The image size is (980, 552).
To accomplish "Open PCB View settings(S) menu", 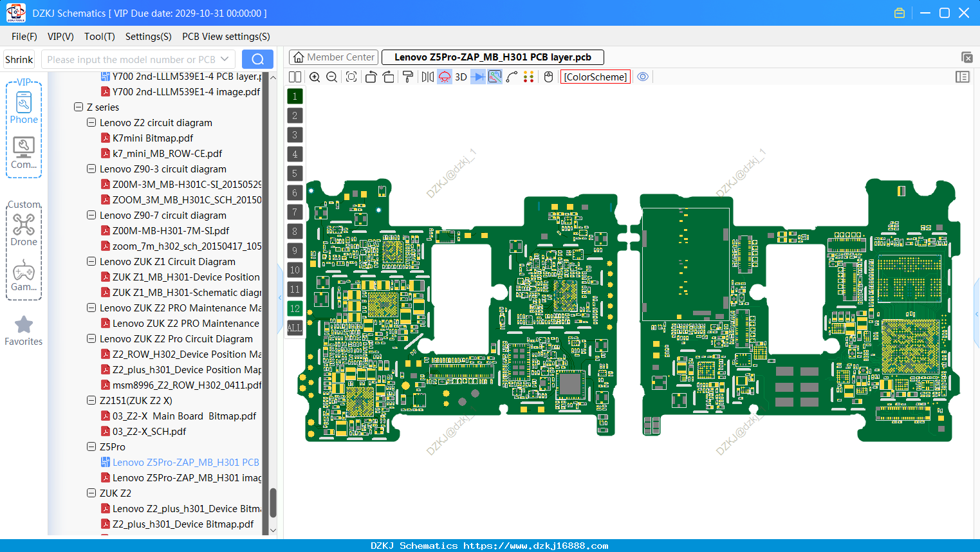I will (226, 37).
